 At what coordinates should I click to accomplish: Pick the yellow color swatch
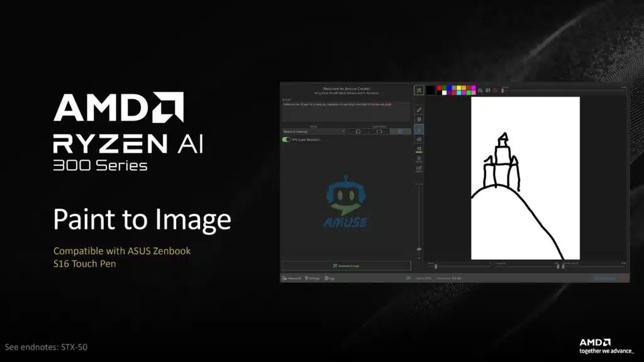[x=458, y=88]
